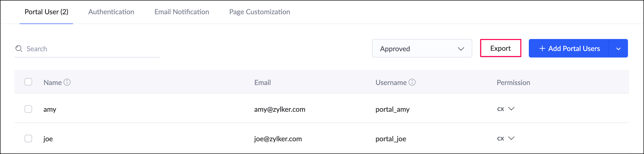Click amy@zylker.com email cell
The height and width of the screenshot is (154, 644).
[280, 109]
